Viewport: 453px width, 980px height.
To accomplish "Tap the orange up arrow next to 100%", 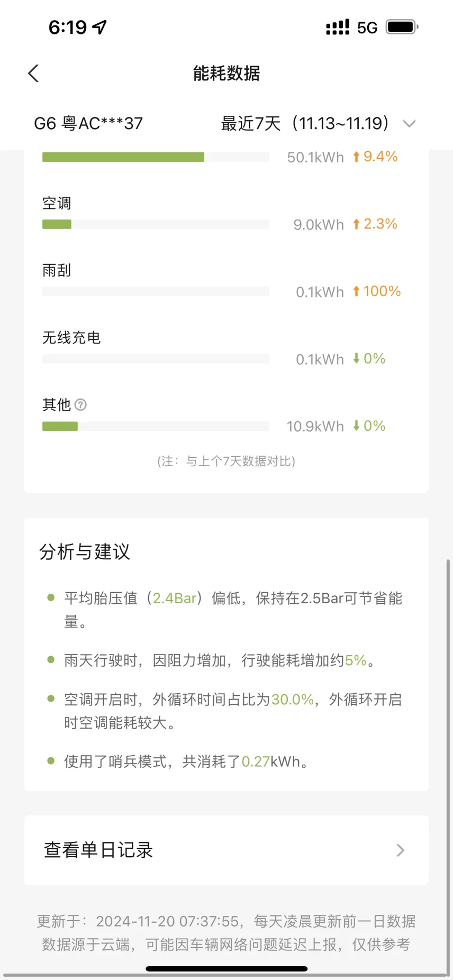I will (356, 291).
